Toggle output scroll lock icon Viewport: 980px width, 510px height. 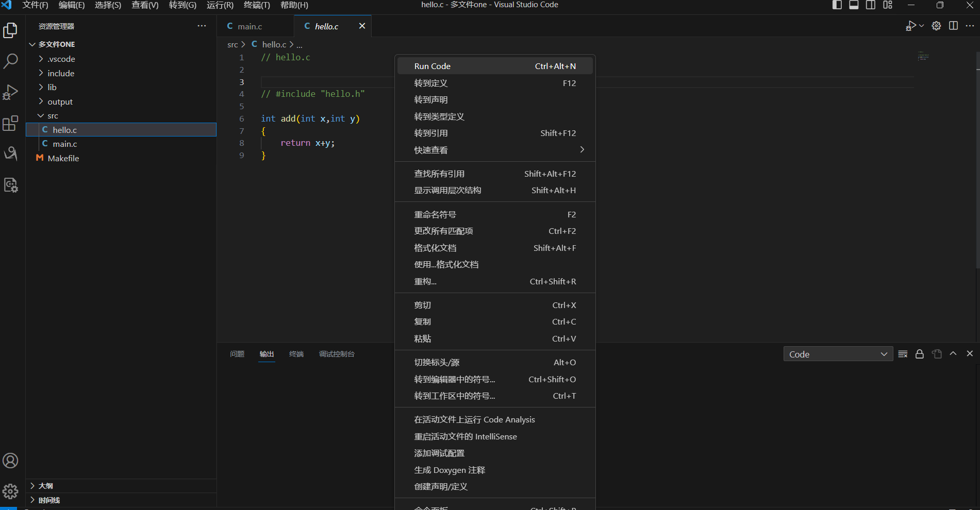(920, 354)
